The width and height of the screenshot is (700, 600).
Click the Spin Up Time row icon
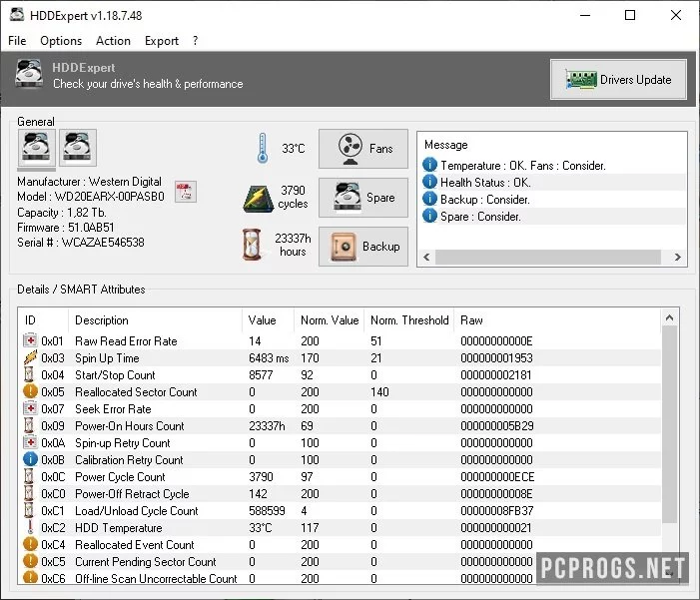pyautogui.click(x=30, y=357)
